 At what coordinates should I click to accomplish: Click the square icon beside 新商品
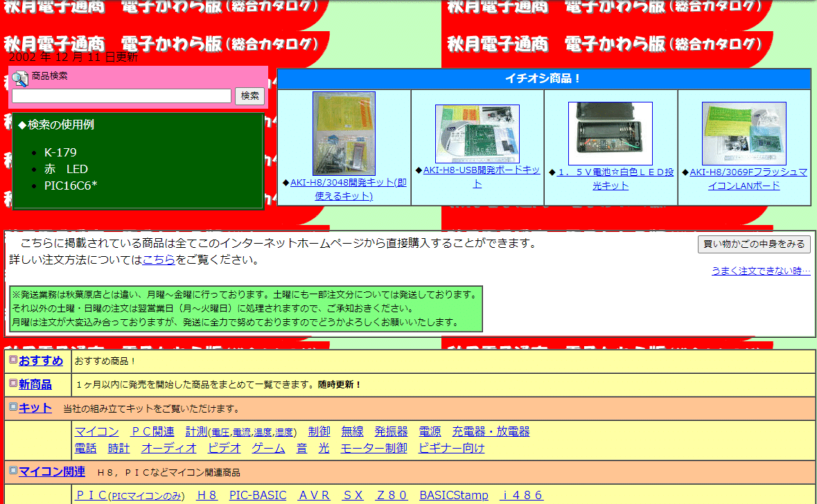(x=14, y=384)
